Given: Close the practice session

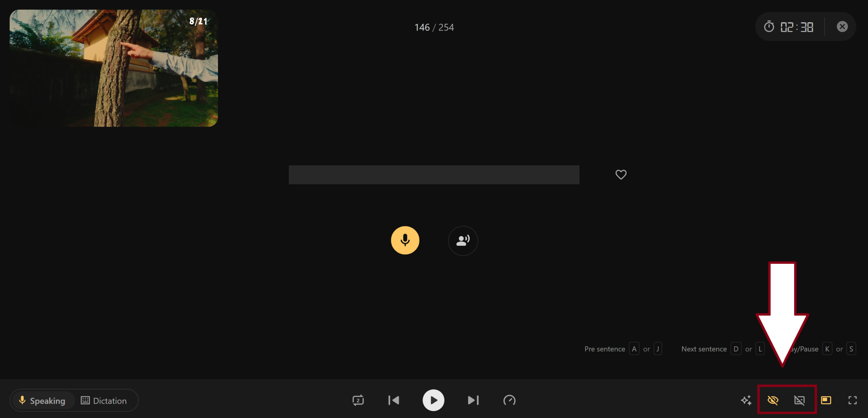Looking at the screenshot, I should pyautogui.click(x=842, y=27).
